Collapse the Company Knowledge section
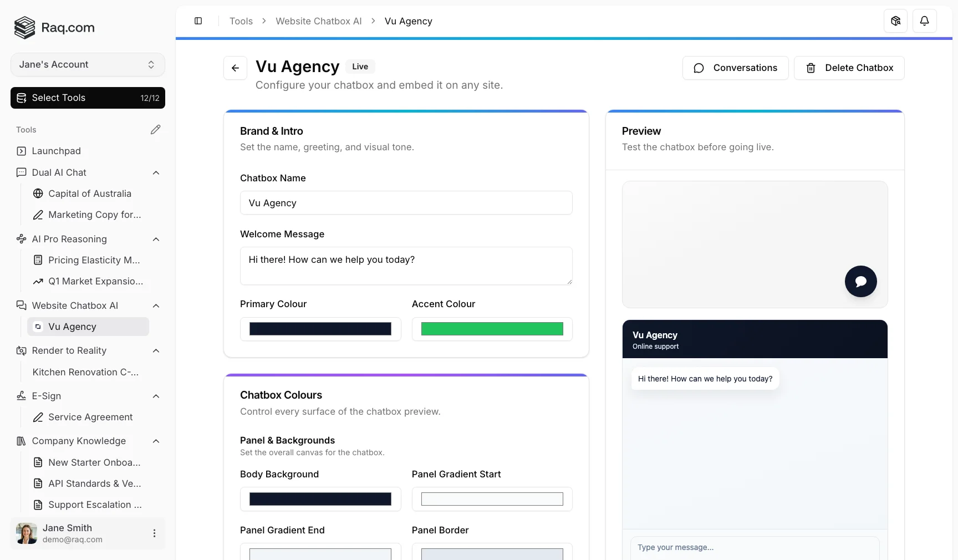The width and height of the screenshot is (958, 560). [156, 441]
